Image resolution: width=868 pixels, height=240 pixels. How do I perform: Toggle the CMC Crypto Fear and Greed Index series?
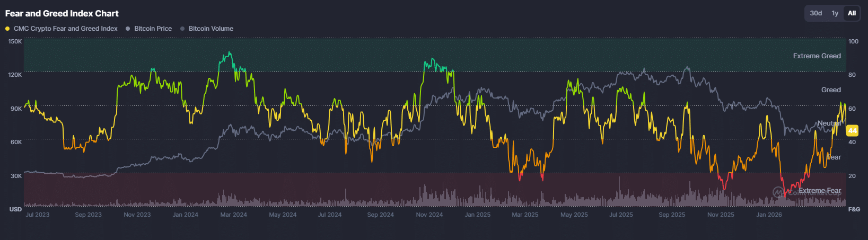[x=65, y=29]
